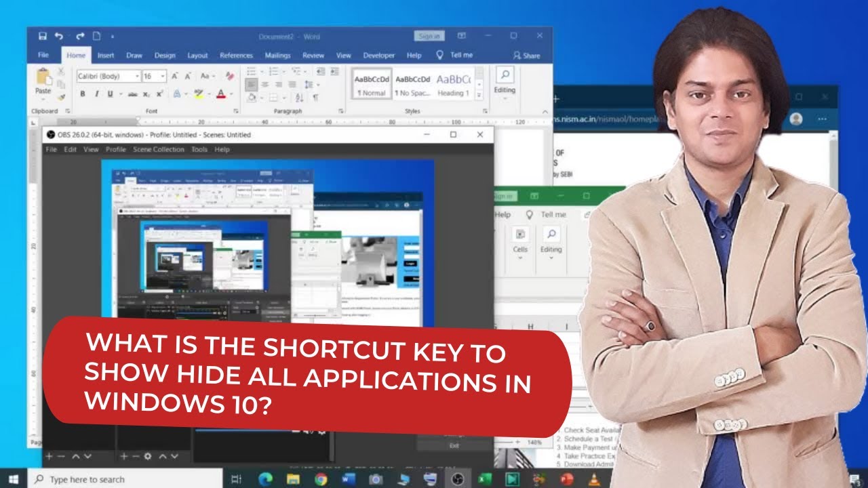Toggle Underline formatting in Word
Image resolution: width=868 pixels, height=488 pixels.
click(110, 94)
